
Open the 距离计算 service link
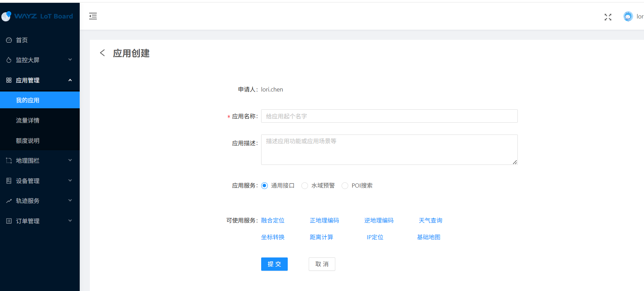[321, 237]
